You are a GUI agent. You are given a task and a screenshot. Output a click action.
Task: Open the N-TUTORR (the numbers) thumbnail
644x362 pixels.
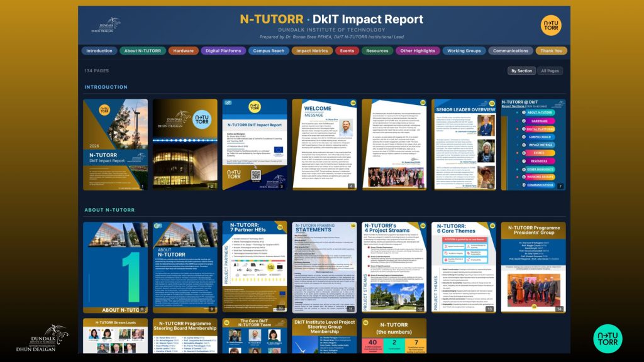click(x=394, y=336)
